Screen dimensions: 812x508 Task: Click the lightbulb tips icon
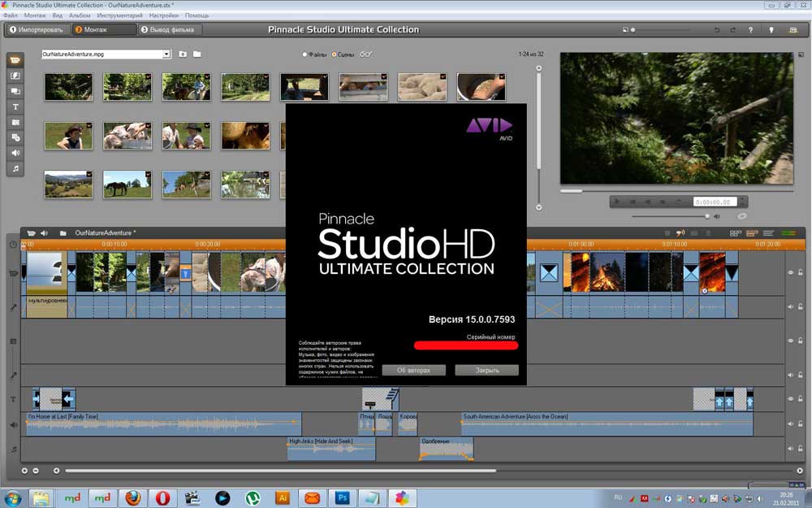(771, 30)
